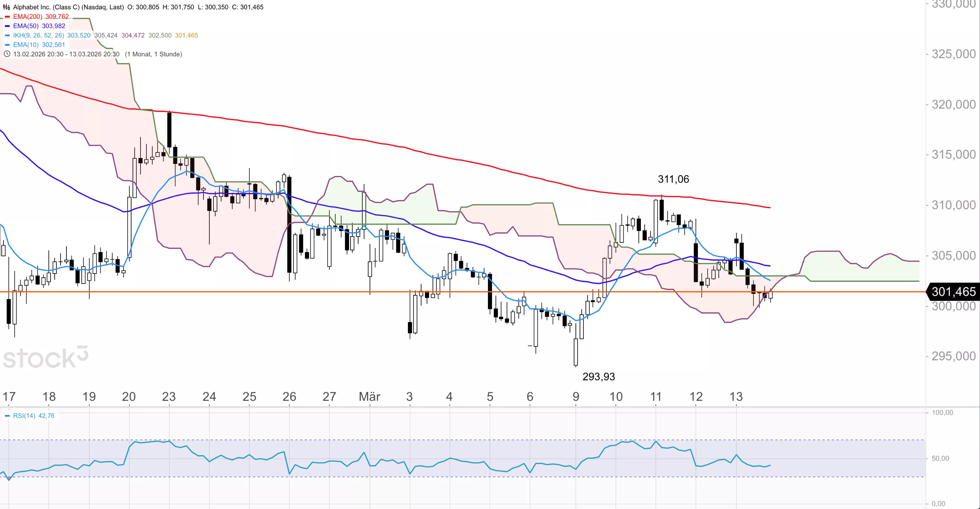Click the candlestick chart-type icon beside Alphabet Inc.
980x509 pixels.
[7, 7]
